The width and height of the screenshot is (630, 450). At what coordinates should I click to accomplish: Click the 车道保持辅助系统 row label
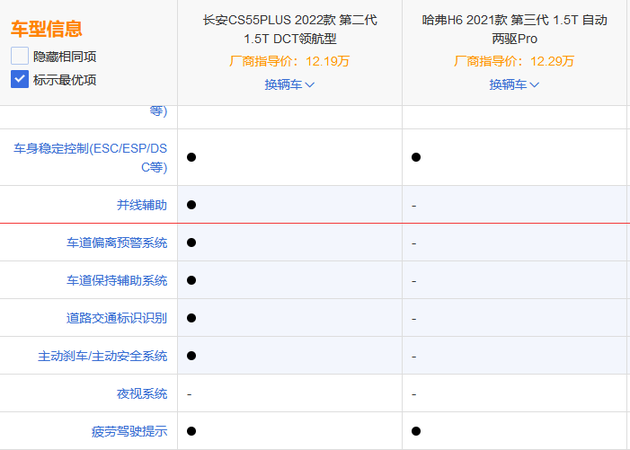[117, 280]
